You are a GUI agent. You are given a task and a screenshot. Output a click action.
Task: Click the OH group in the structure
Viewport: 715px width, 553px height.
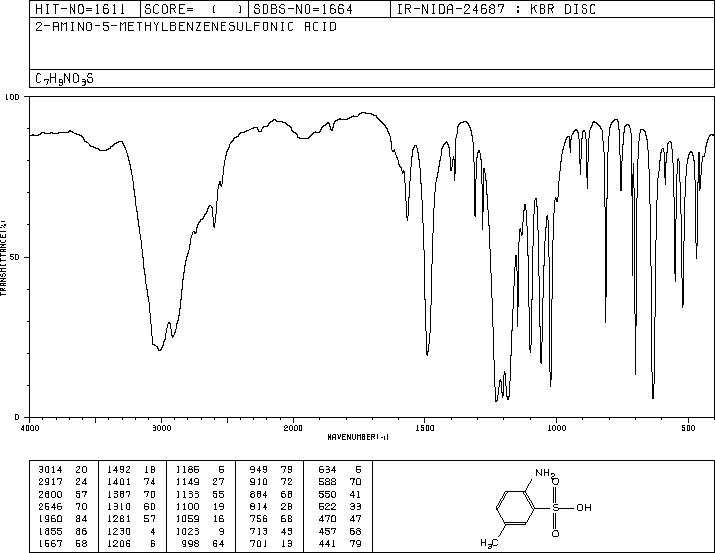coord(584,507)
